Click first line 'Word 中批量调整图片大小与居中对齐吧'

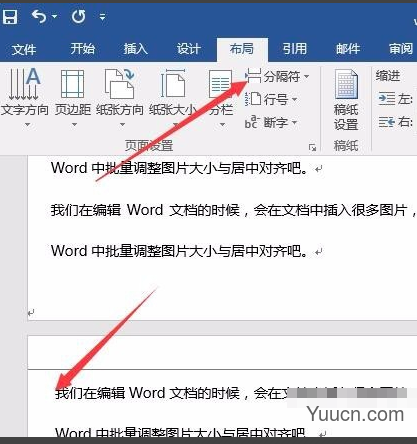pyautogui.click(x=179, y=168)
